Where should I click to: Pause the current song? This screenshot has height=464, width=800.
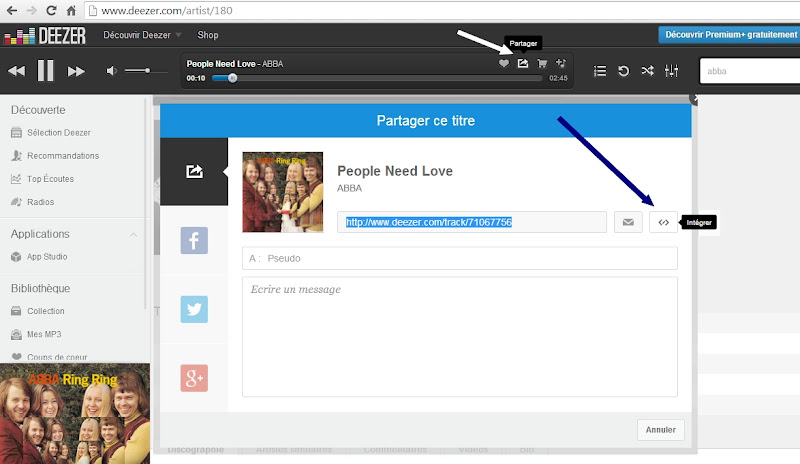pos(45,70)
